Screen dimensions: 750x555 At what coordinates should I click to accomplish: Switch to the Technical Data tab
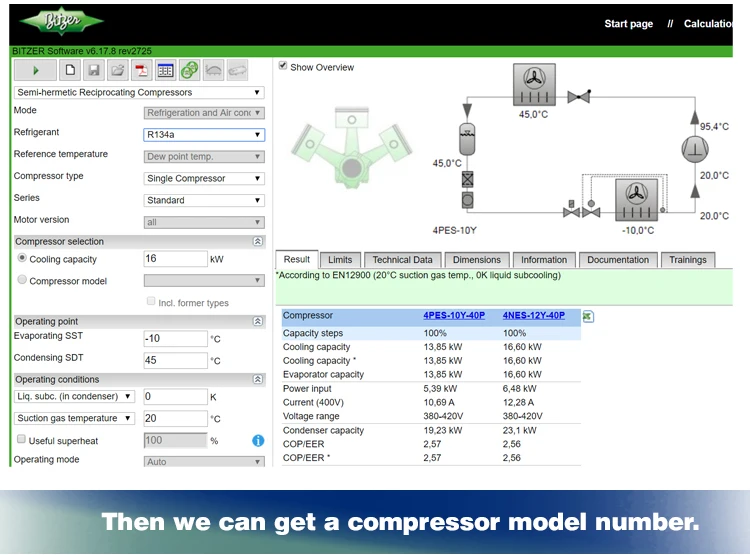[x=403, y=260]
